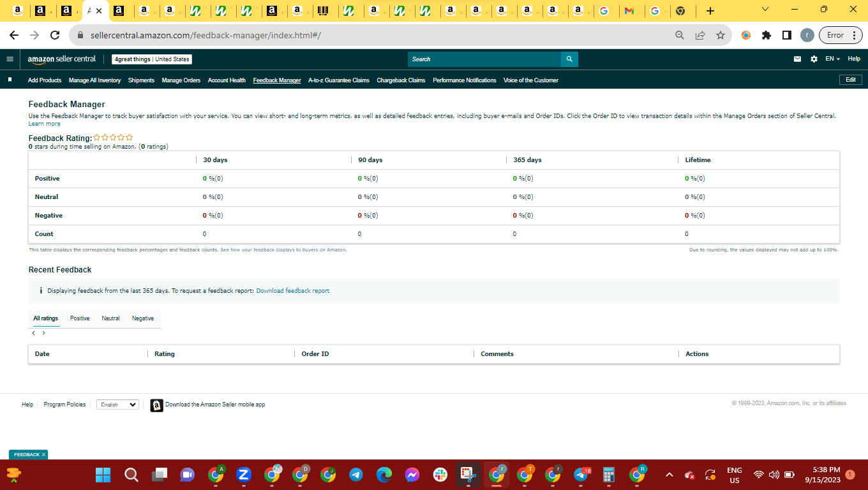
Task: Click the Order ID column header
Action: pos(315,353)
